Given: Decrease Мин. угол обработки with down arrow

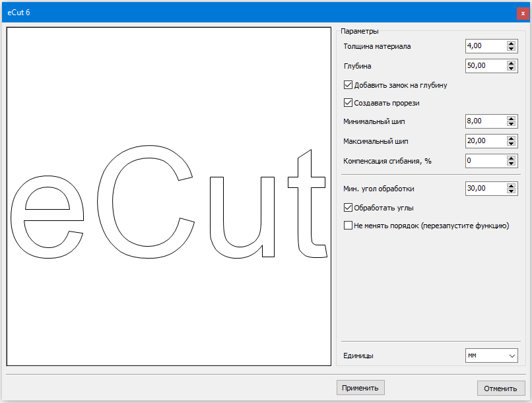Looking at the screenshot, I should pyautogui.click(x=512, y=191).
